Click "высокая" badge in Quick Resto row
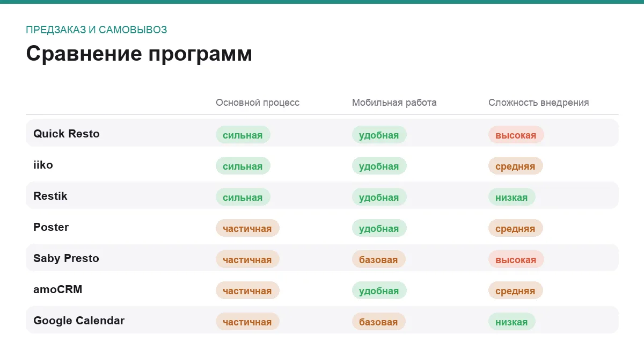 pos(516,135)
